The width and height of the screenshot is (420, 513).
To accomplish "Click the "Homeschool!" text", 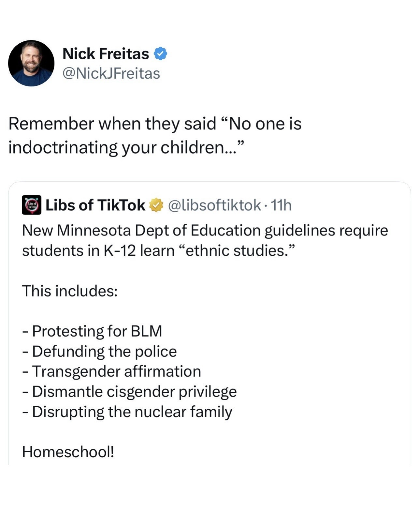I will coord(68,452).
